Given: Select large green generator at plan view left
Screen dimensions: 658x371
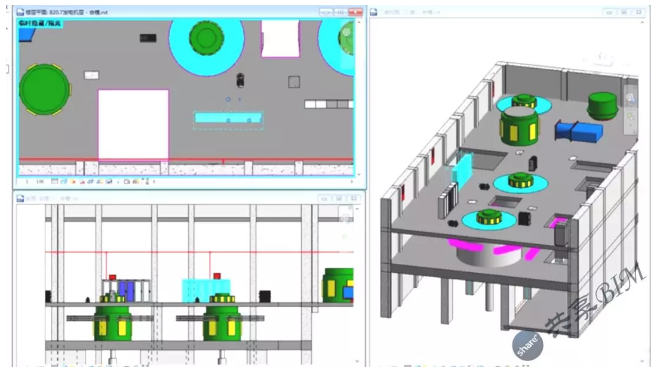Looking at the screenshot, I should coord(45,89).
